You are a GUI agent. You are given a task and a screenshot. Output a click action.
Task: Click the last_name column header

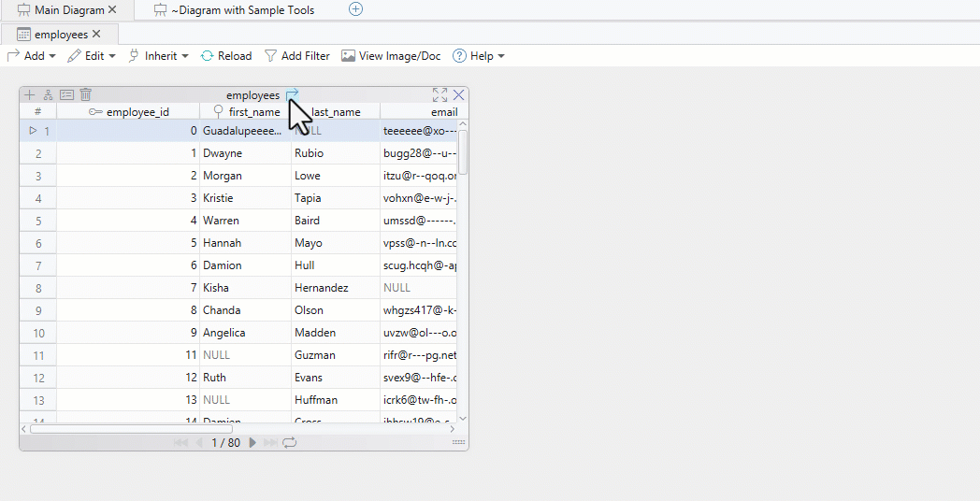(336, 112)
